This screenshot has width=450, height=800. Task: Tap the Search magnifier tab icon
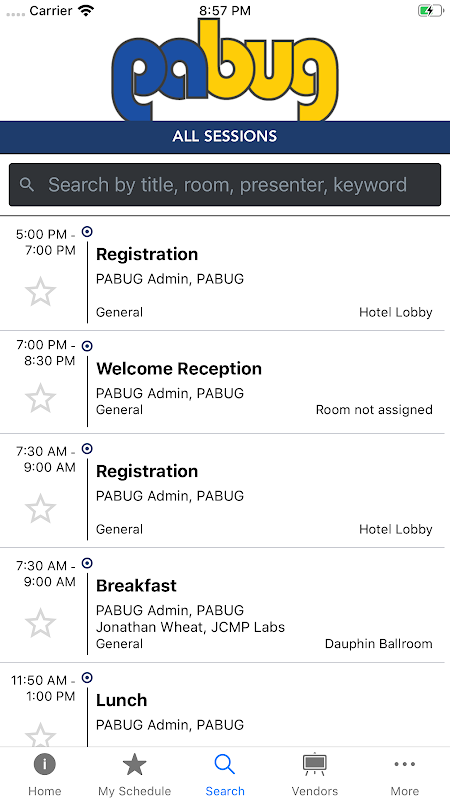(x=224, y=764)
